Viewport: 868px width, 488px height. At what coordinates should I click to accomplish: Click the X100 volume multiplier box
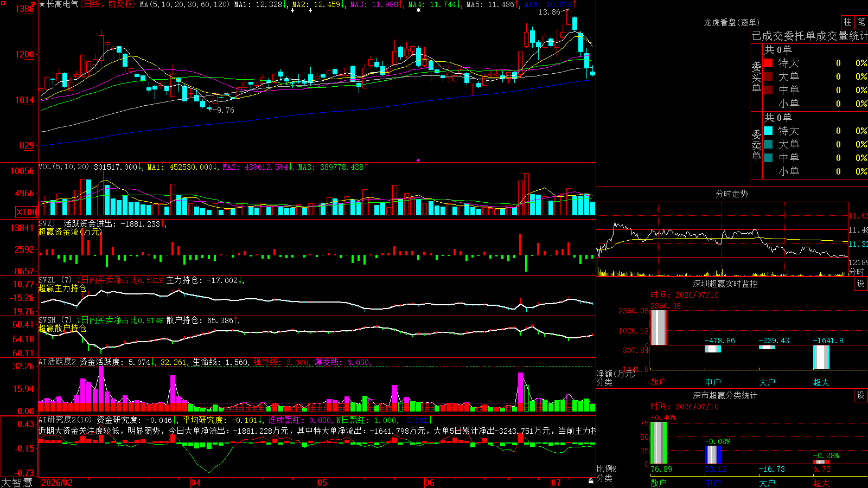(27, 212)
